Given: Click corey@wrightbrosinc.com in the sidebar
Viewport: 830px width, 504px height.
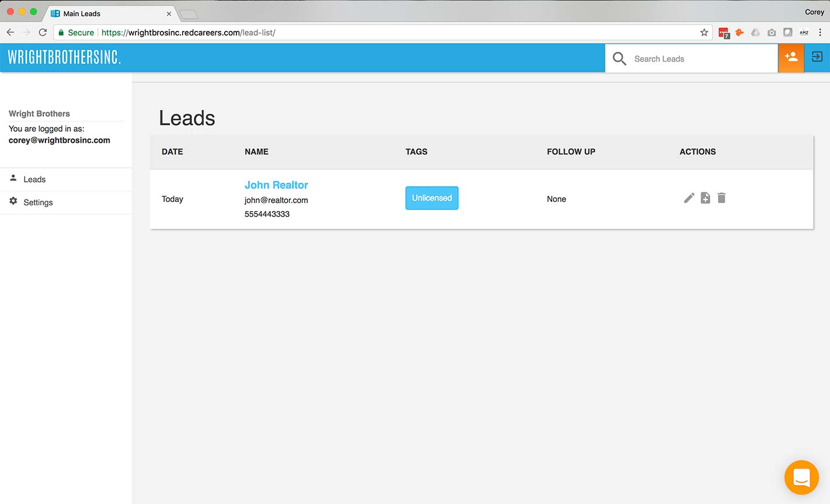Looking at the screenshot, I should (x=60, y=140).
